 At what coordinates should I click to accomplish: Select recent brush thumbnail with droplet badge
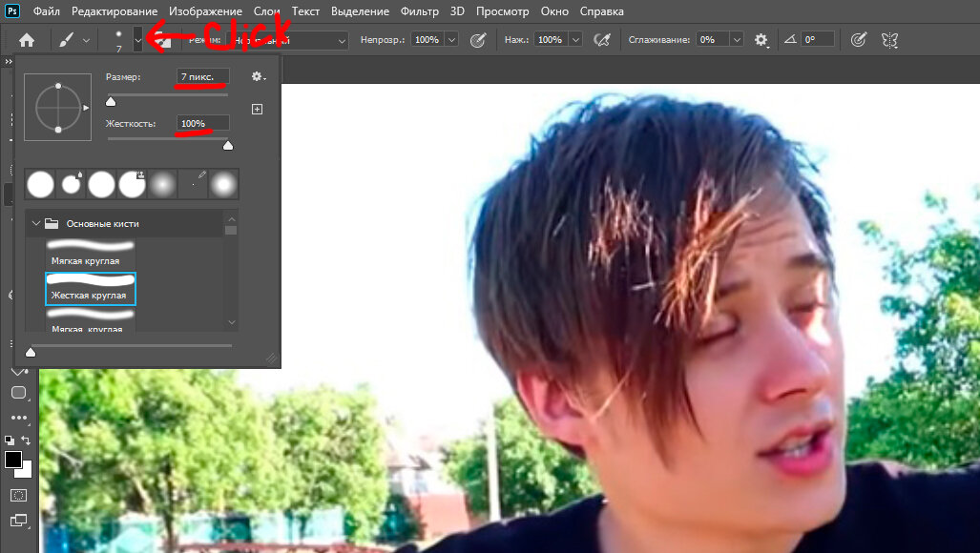click(72, 185)
